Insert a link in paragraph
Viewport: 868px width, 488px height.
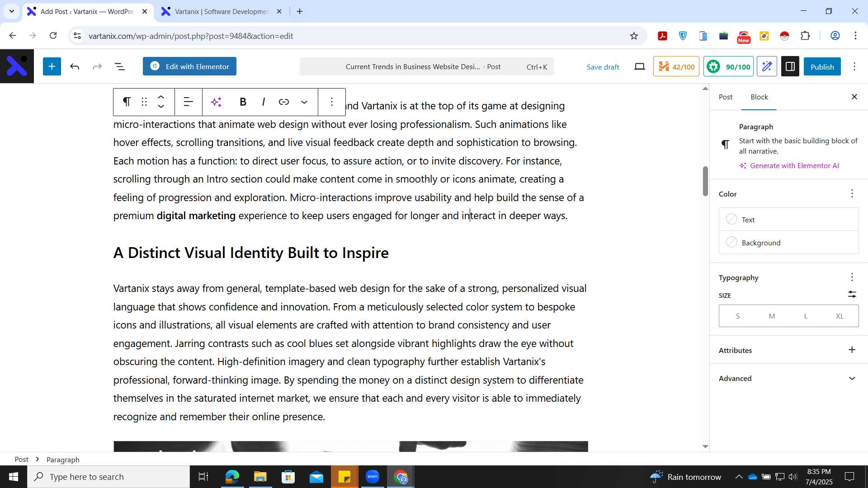284,102
